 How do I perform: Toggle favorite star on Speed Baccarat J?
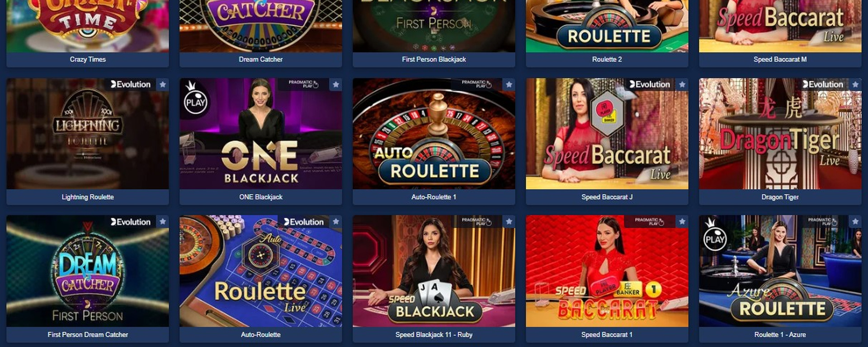(682, 84)
